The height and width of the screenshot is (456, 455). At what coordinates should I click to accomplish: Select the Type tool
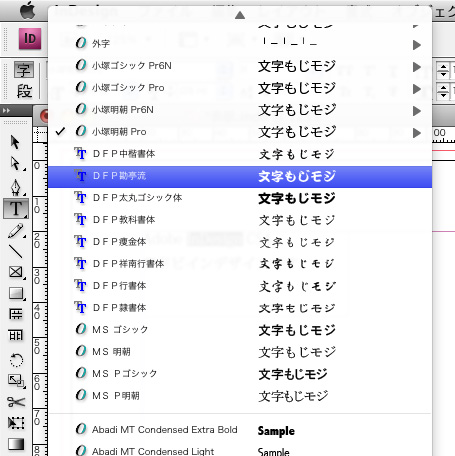coord(16,209)
